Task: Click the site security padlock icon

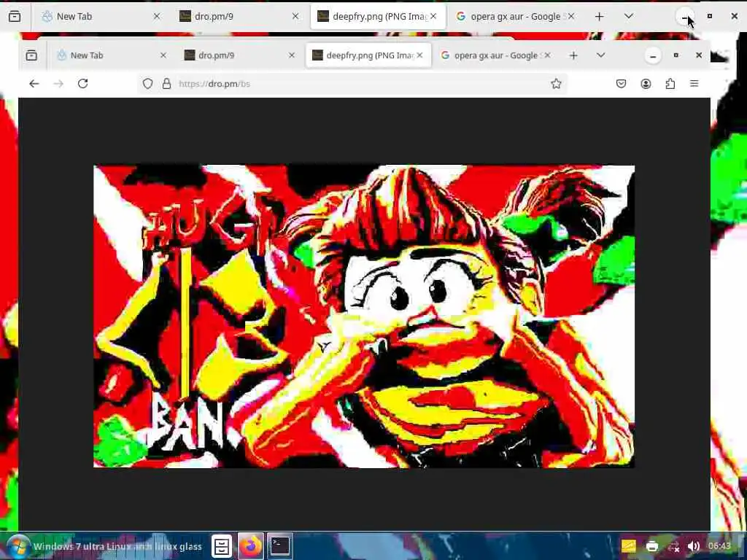Action: tap(166, 84)
